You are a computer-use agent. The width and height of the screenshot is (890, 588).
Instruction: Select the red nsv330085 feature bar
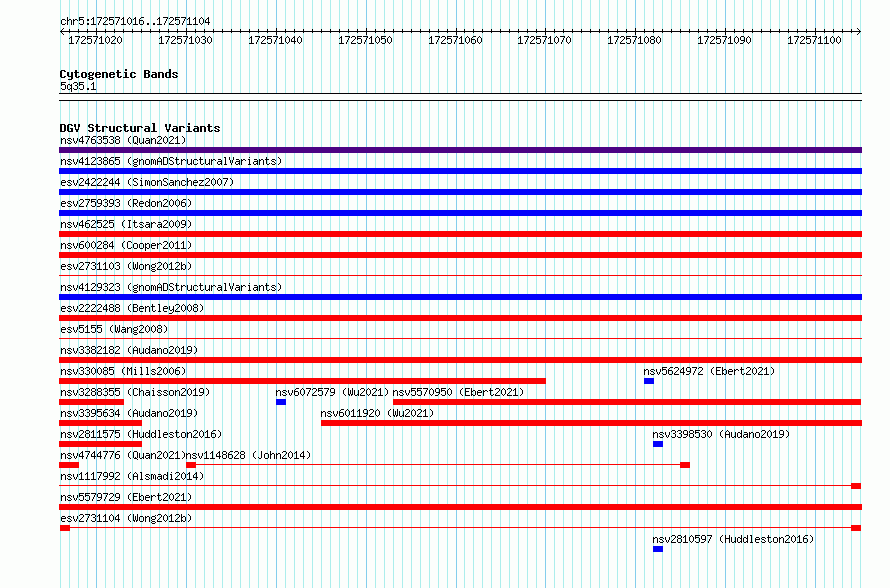(x=303, y=381)
